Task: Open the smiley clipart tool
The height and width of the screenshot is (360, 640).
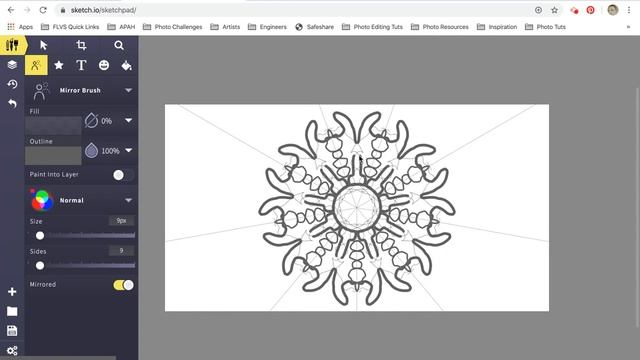Action: click(x=104, y=65)
